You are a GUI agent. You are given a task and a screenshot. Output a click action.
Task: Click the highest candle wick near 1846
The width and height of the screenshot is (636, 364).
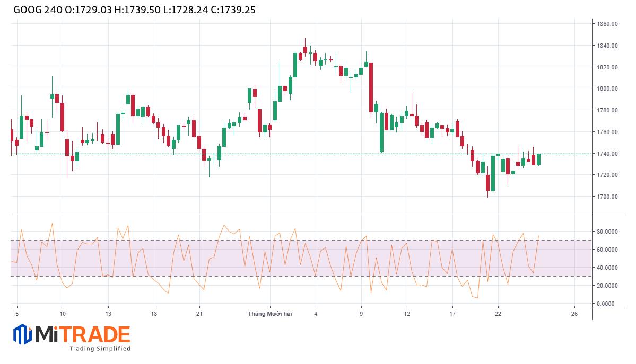point(305,41)
